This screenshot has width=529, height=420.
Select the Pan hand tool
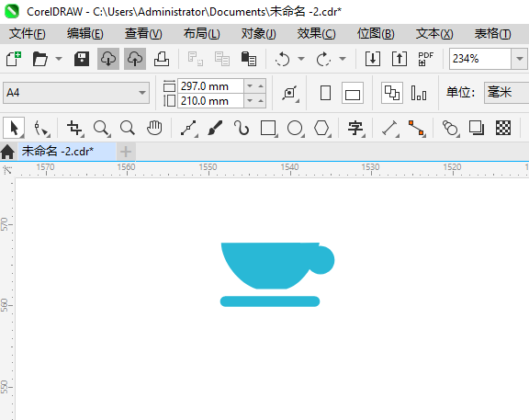tap(154, 128)
